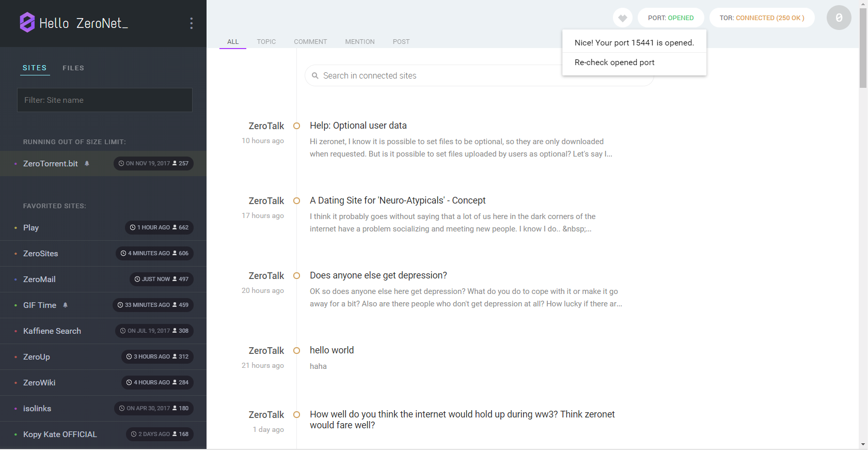The image size is (868, 450).
Task: Click the '17 hours ago' timestamp
Action: (263, 215)
